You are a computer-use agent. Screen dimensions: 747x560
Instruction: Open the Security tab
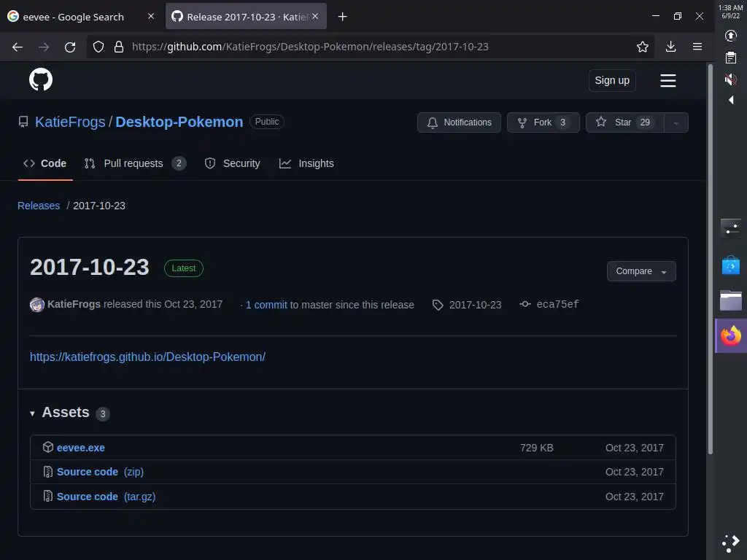(233, 163)
